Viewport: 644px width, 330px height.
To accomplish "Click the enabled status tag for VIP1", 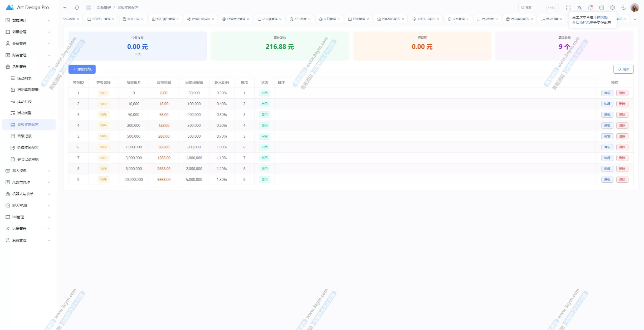I will click(264, 93).
